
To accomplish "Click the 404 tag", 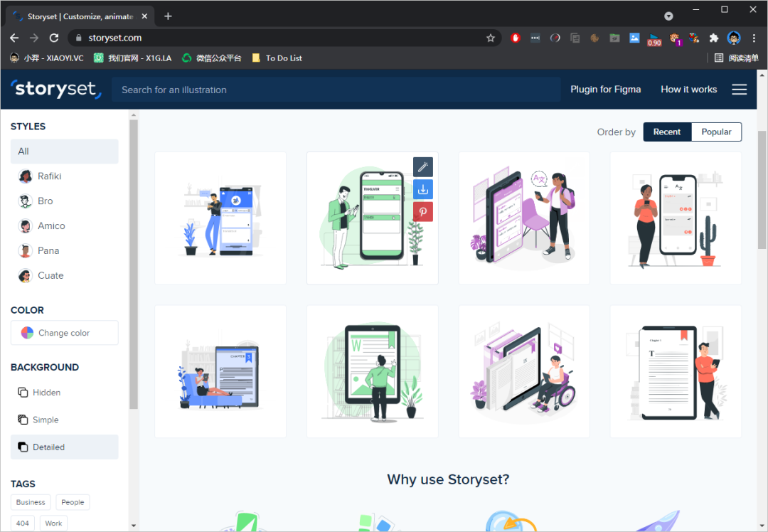I will click(23, 523).
